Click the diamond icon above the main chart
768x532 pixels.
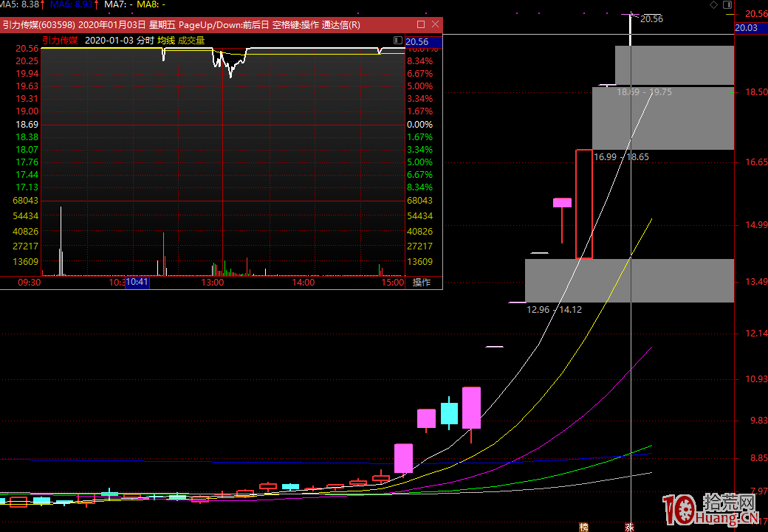(x=713, y=4)
